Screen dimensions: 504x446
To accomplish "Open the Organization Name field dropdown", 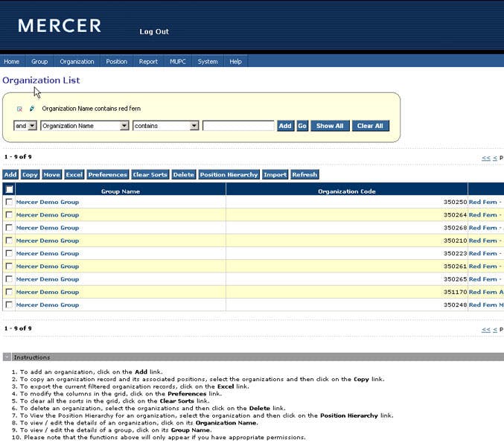I will click(85, 126).
